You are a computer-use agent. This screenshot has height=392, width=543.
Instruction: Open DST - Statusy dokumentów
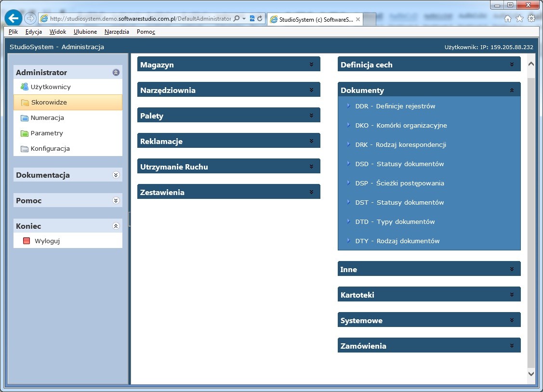[399, 202]
